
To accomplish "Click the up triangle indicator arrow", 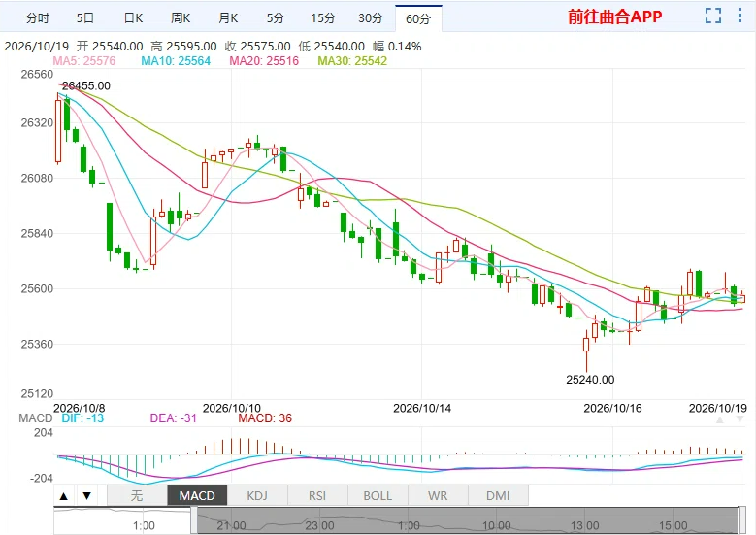I will click(64, 495).
